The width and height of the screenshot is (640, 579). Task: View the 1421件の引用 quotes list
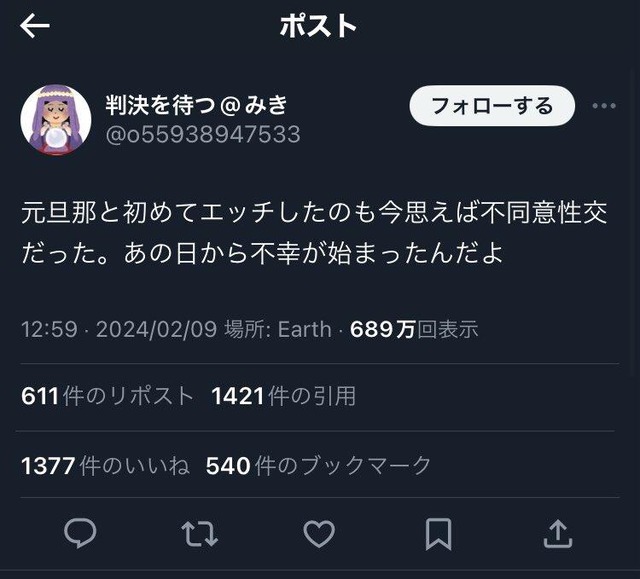tap(284, 396)
